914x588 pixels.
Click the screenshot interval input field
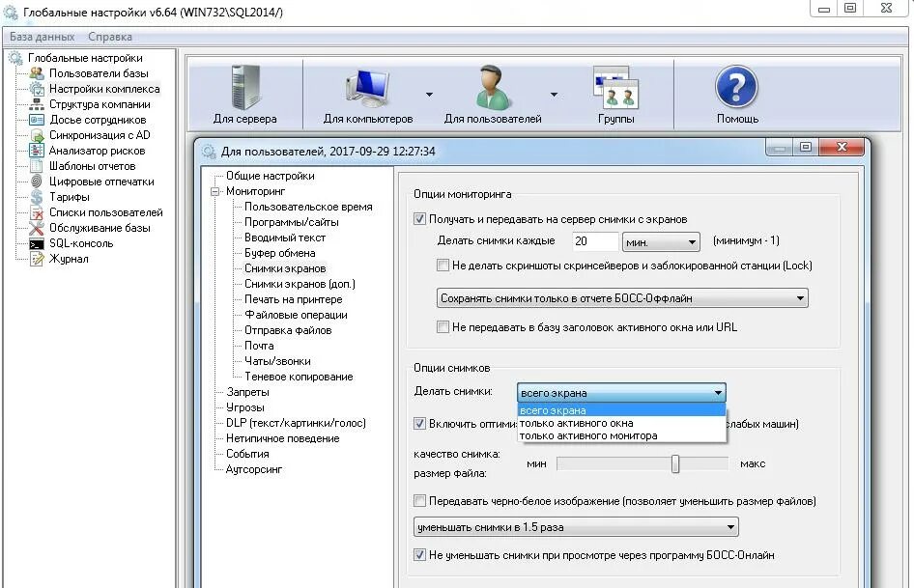594,241
